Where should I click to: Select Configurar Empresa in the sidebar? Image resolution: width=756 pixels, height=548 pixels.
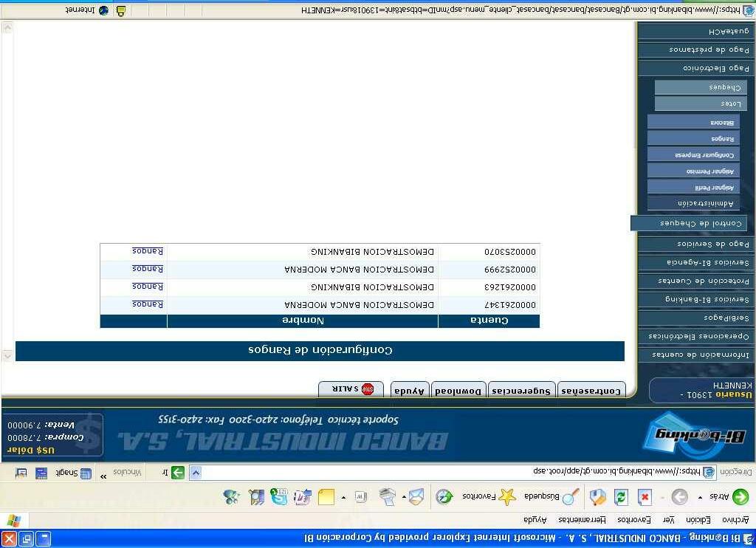(693, 154)
